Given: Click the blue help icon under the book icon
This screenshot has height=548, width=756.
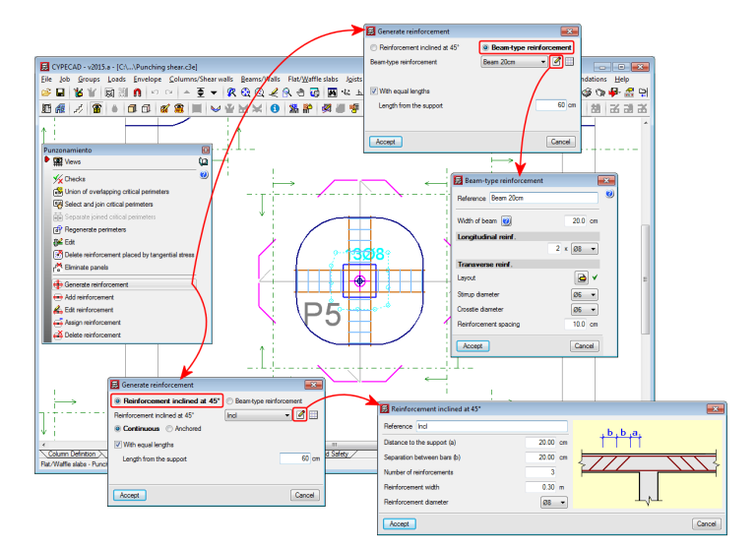Looking at the screenshot, I should (x=204, y=174).
